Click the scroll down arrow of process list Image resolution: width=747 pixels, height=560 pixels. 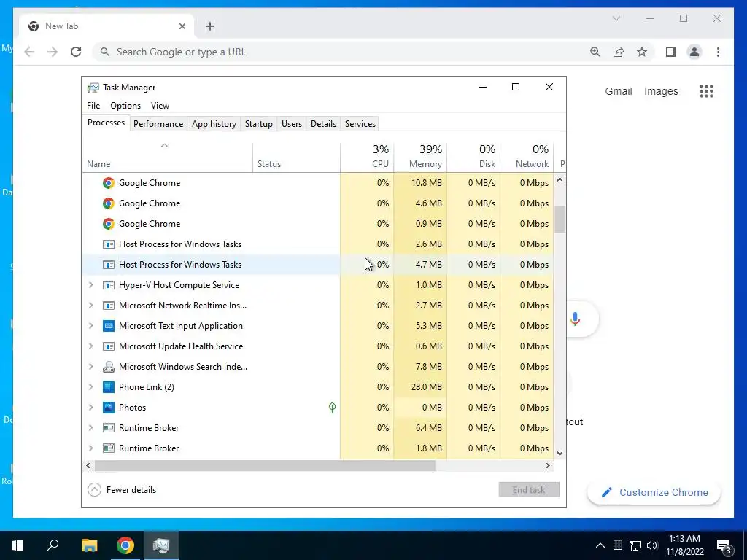pos(560,454)
